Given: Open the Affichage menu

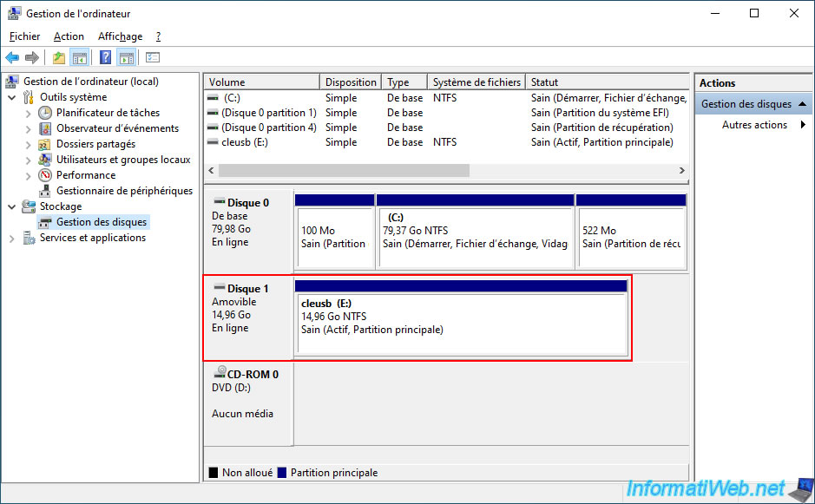Looking at the screenshot, I should coord(120,36).
